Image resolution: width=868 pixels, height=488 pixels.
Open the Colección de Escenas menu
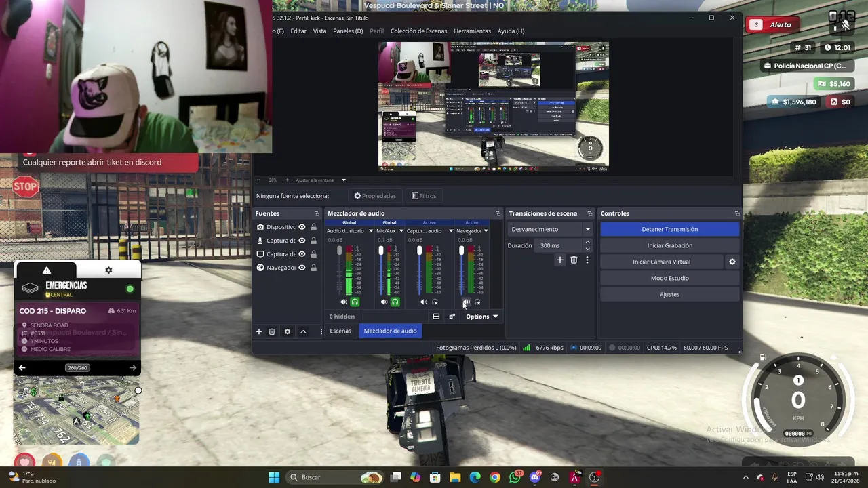coord(418,31)
